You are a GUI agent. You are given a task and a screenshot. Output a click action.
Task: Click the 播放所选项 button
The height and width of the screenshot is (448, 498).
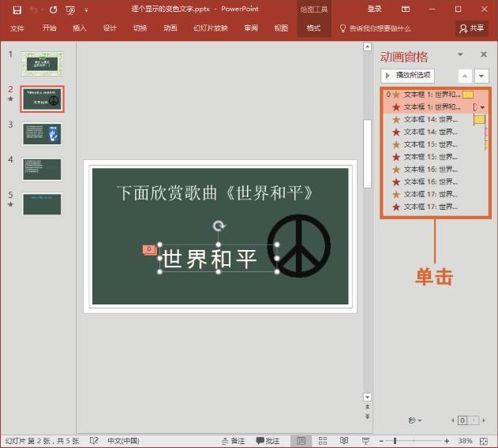coord(408,76)
